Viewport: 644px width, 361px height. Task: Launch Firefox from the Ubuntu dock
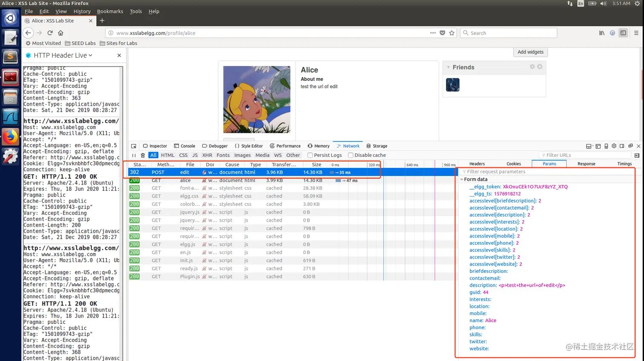click(10, 137)
